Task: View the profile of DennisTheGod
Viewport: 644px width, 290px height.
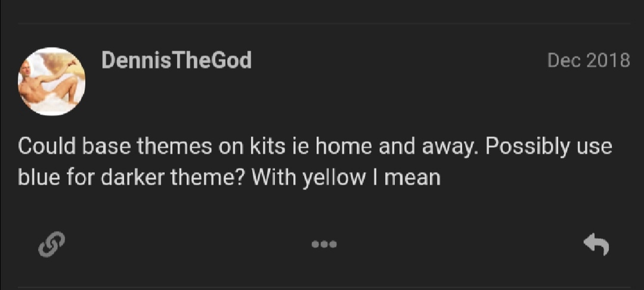Action: point(177,60)
